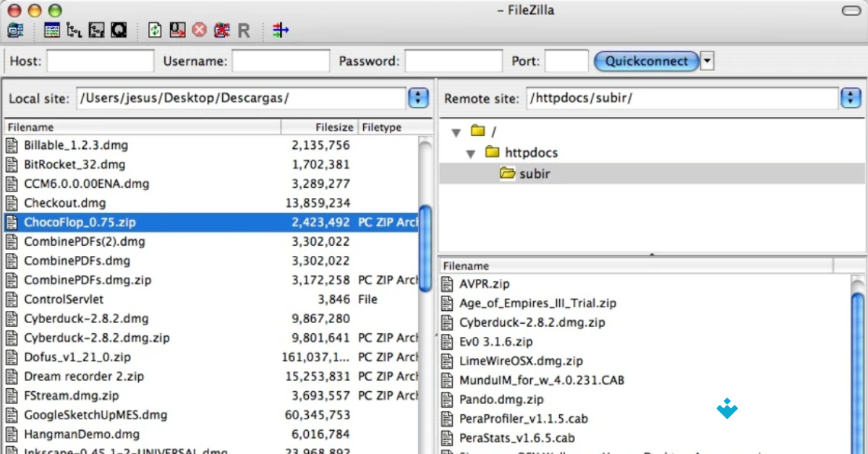Select the ChocoFlop_0.75.zip file
Viewport: 868px width, 454px height.
pyautogui.click(x=109, y=222)
